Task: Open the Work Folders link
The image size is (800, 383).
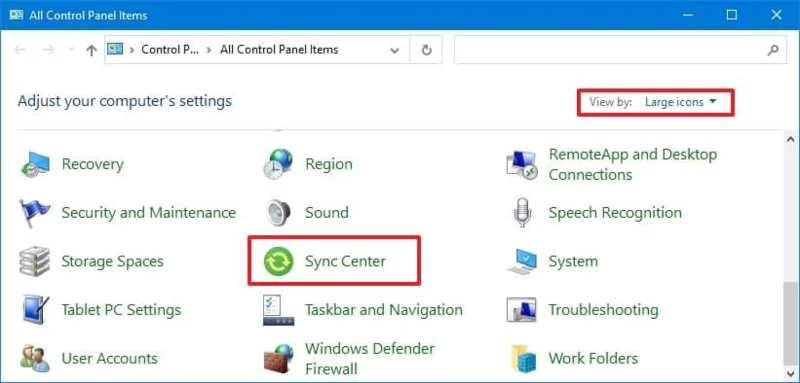Action: [593, 358]
